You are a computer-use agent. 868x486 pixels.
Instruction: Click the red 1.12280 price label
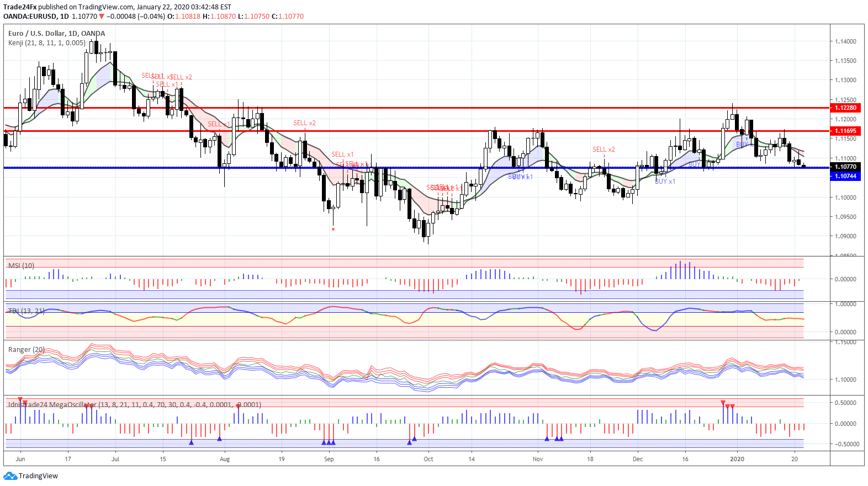pos(845,108)
